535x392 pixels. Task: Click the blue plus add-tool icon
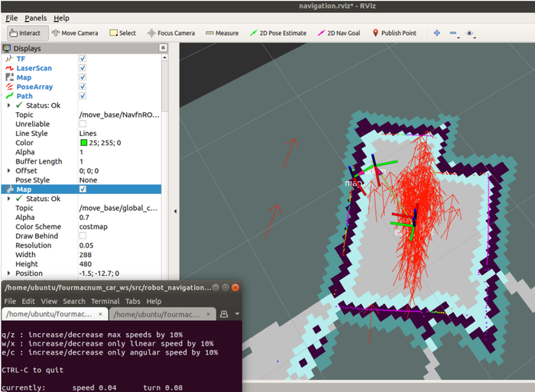click(436, 33)
